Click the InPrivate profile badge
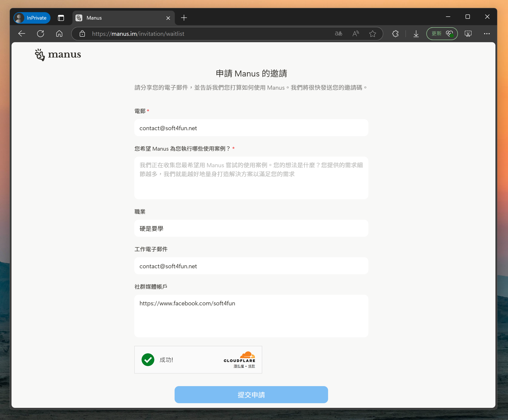Image resolution: width=508 pixels, height=420 pixels. [32, 18]
